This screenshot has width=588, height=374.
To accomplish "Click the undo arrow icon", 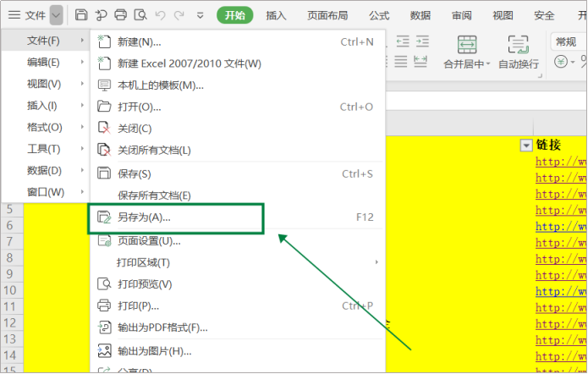I will 161,15.
